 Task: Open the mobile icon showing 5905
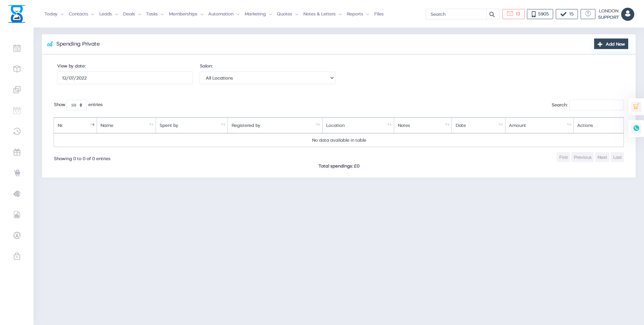(x=540, y=14)
